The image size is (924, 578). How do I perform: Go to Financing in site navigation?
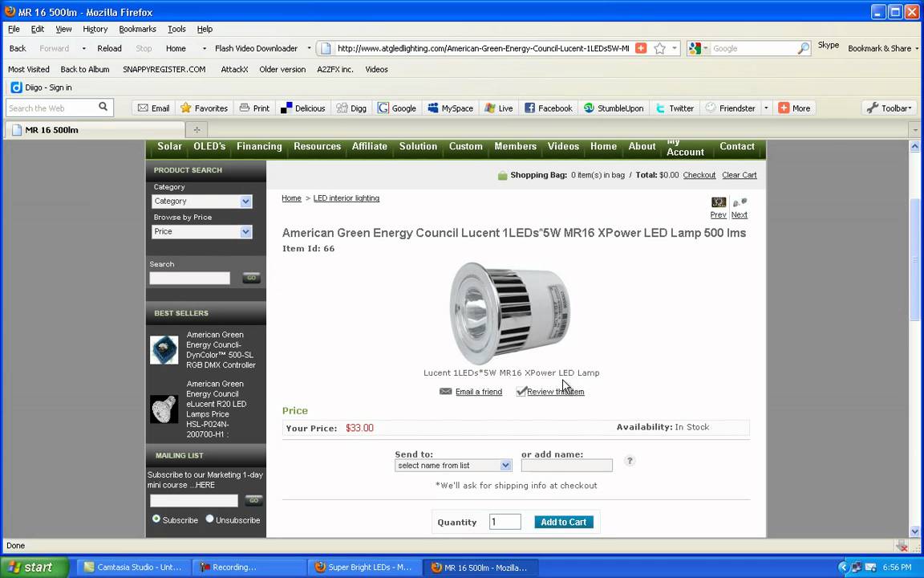tap(259, 146)
